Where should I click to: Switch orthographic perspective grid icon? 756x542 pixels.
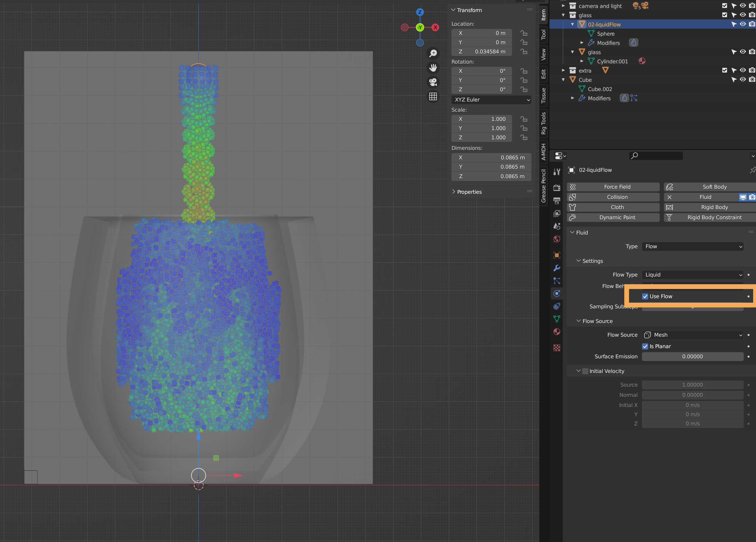click(x=433, y=97)
